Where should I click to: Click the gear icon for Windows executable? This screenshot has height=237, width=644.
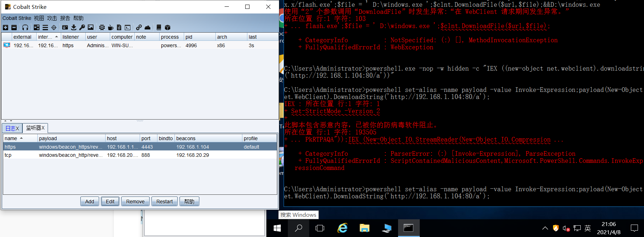click(102, 27)
